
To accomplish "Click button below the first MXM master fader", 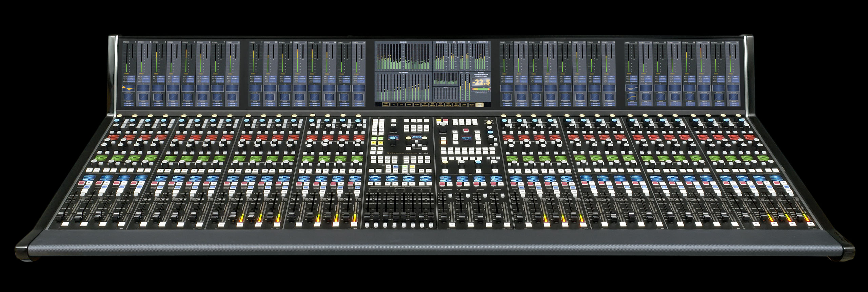I will coord(367,225).
